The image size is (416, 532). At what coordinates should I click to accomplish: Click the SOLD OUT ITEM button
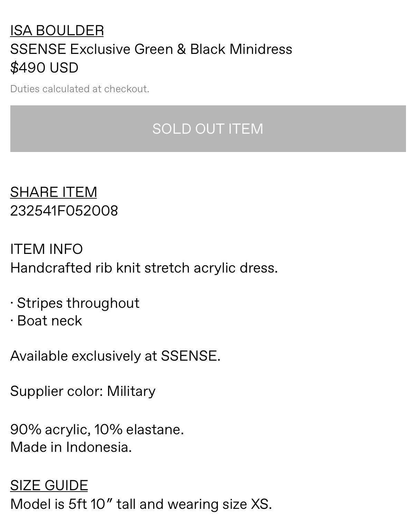click(x=208, y=129)
